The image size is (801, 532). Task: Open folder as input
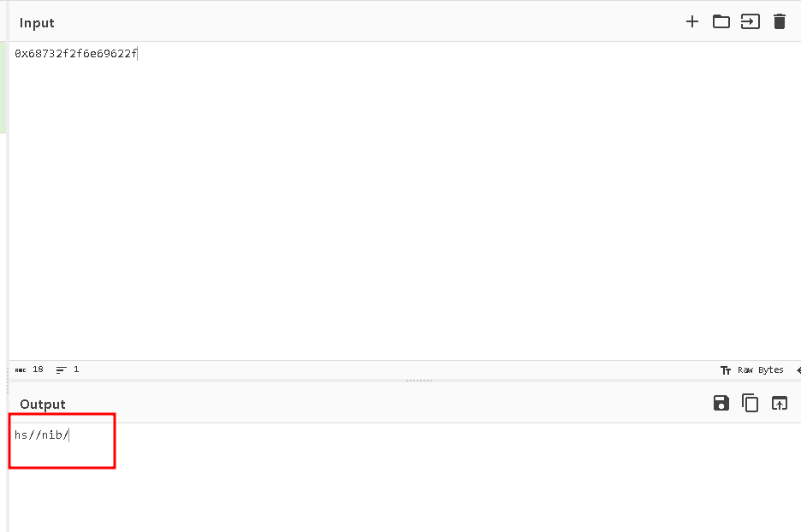721,22
